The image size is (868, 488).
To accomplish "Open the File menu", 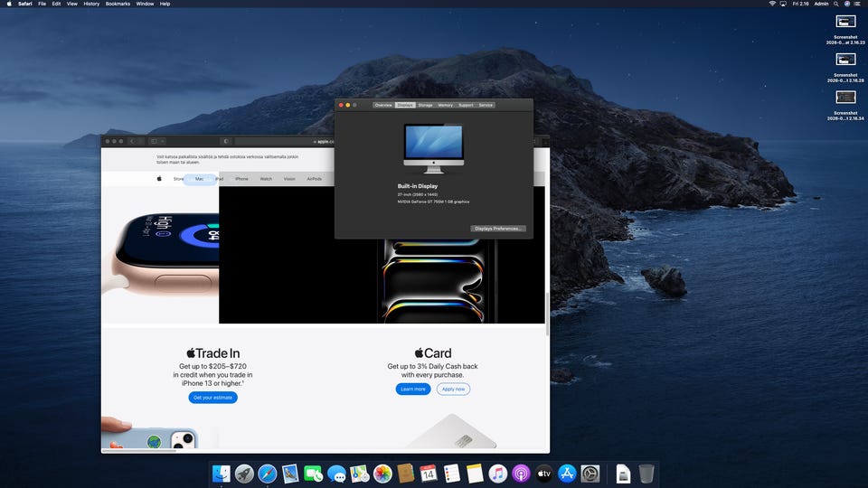I will click(42, 4).
